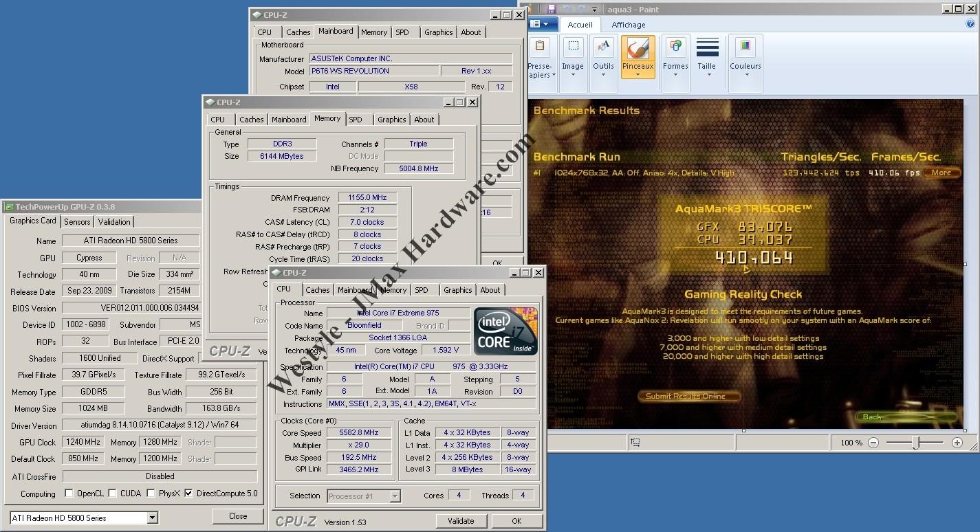Viewport: 980px width, 532px height.
Task: Switch to the Accueil ribbon tab
Action: [x=580, y=24]
